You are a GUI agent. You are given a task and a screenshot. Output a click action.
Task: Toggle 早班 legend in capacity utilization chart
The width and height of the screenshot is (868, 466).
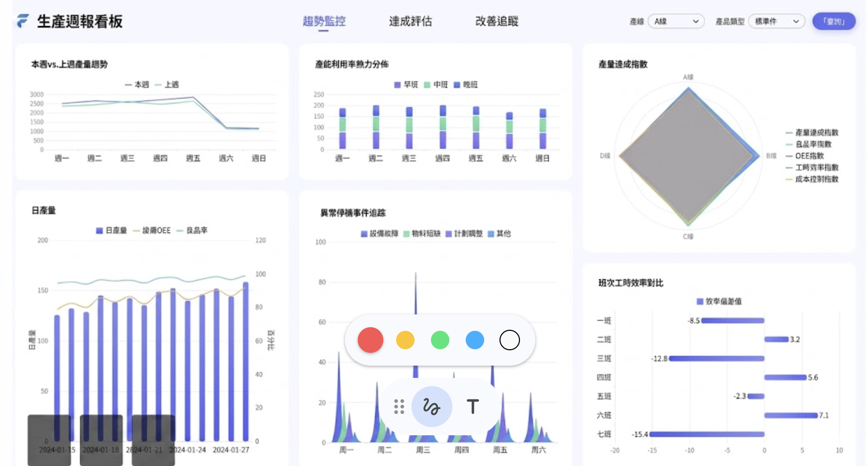[x=406, y=84]
